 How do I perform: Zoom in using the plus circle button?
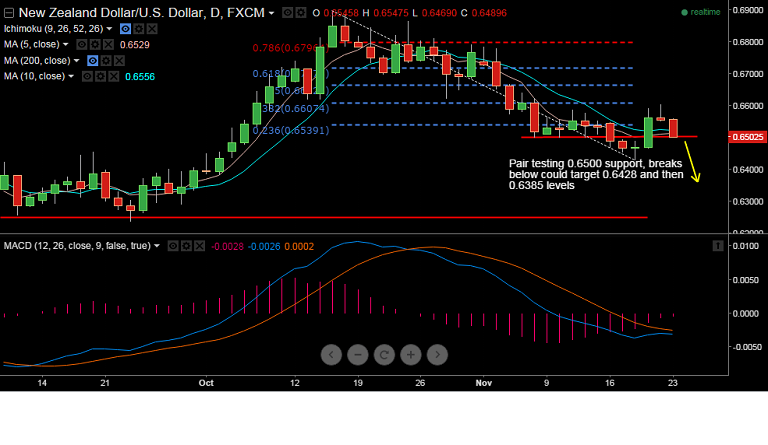point(410,355)
